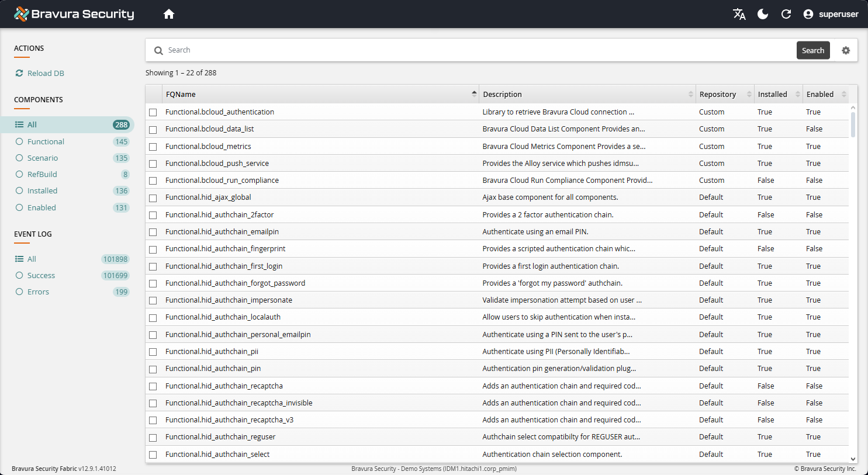Open Success entries in Event Log

pyautogui.click(x=41, y=275)
